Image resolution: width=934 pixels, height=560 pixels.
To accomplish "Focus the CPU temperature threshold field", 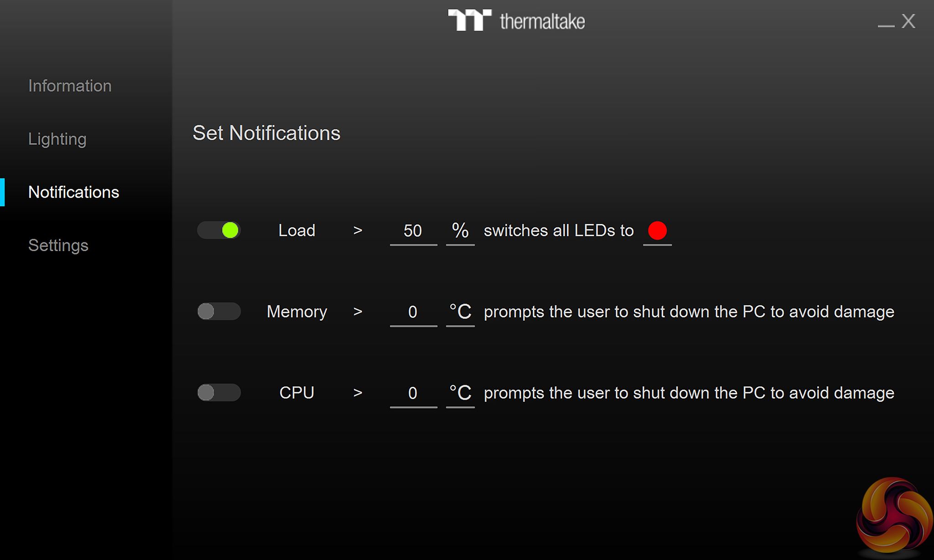I will (x=413, y=393).
